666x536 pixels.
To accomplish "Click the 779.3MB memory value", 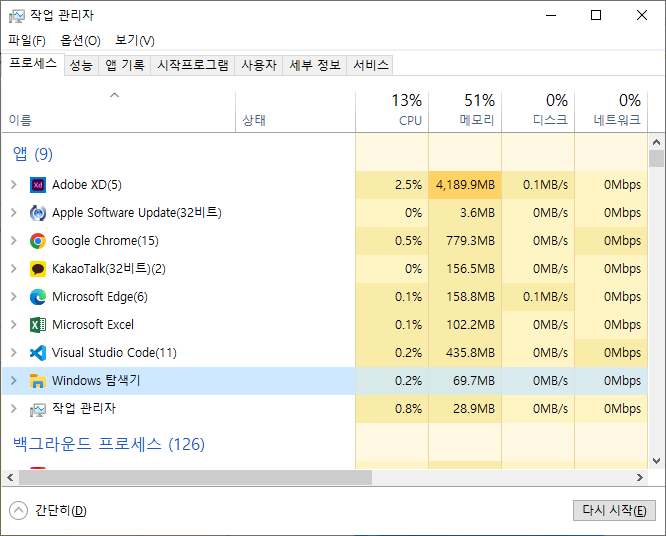I will (470, 241).
